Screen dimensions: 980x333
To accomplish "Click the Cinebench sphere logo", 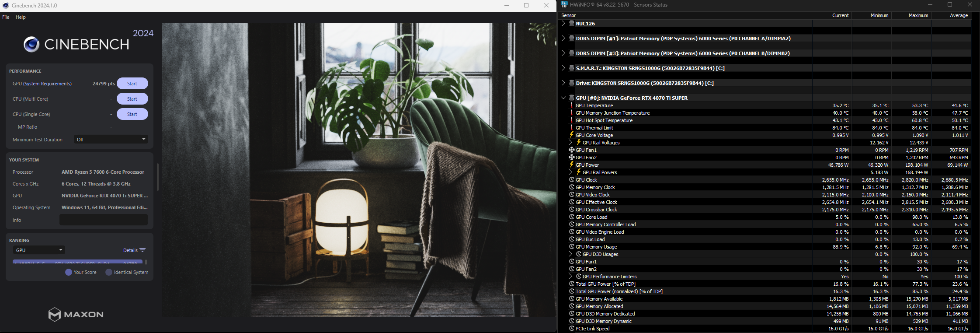I will pos(31,44).
